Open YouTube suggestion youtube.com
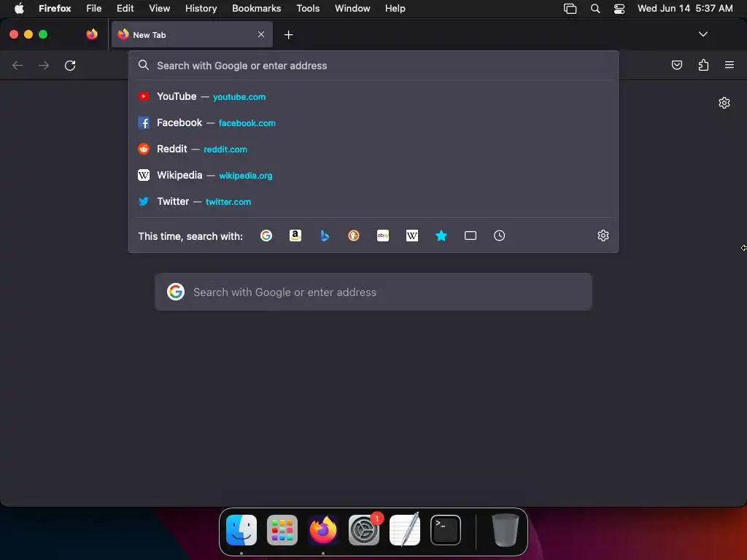 [373, 97]
